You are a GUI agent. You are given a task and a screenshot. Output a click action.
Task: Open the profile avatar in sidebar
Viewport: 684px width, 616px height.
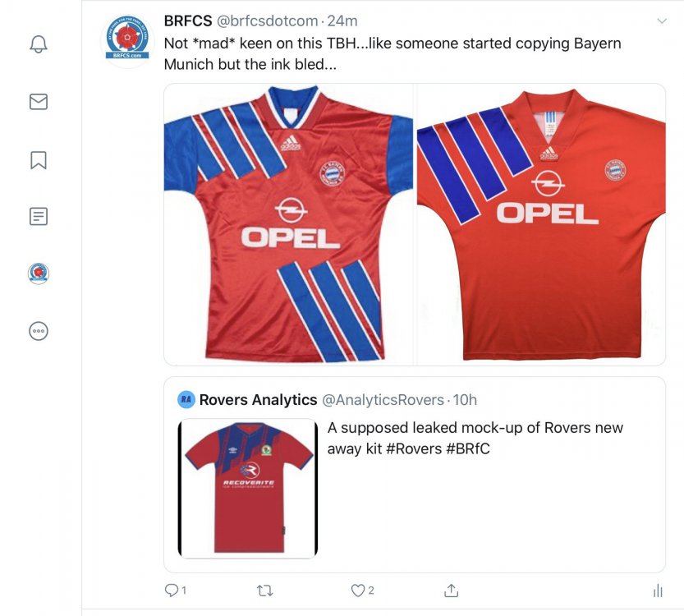point(38,274)
